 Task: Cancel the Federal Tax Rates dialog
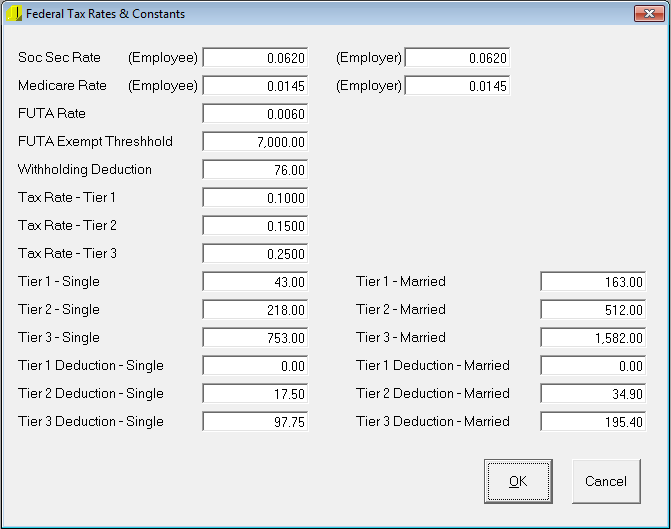pyautogui.click(x=606, y=481)
